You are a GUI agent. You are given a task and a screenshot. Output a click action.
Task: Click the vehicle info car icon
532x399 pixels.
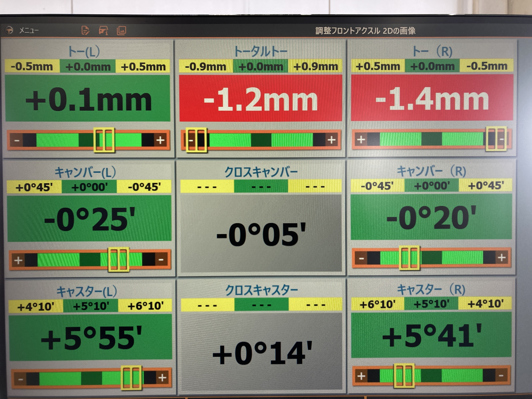[104, 30]
